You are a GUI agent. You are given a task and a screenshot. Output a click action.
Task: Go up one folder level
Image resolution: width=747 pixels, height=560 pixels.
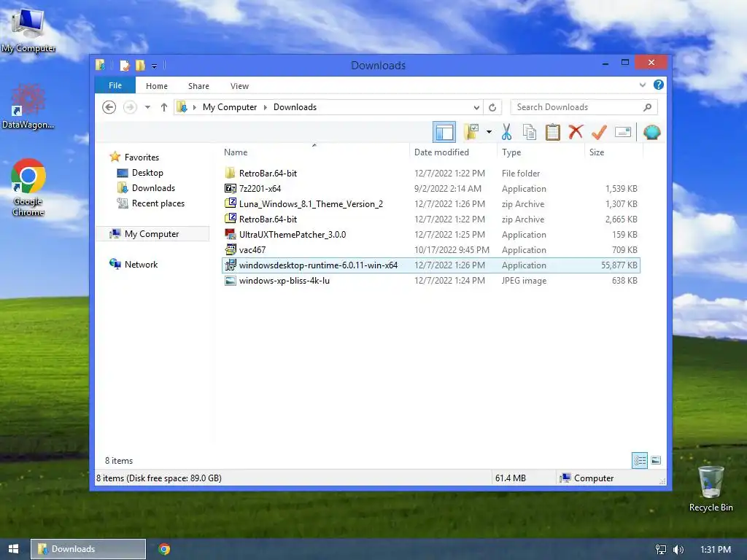[x=164, y=107]
